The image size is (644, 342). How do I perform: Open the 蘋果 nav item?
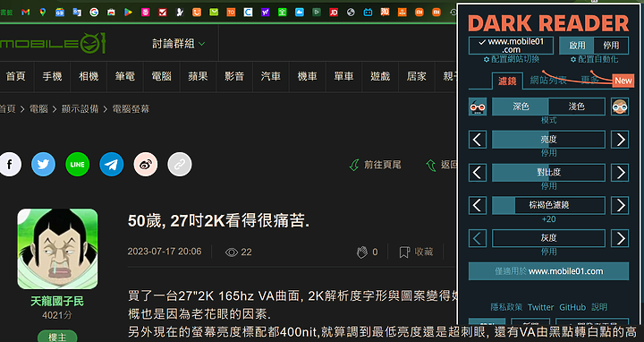point(198,76)
